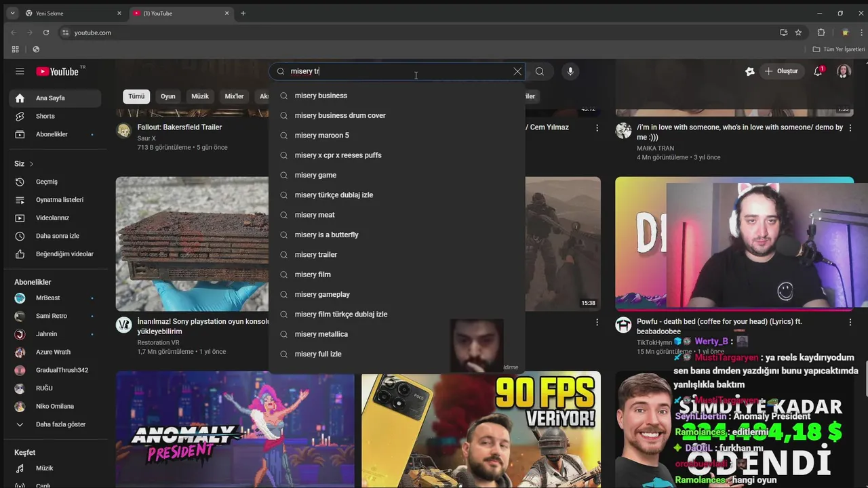Open the notifications bell
The height and width of the screenshot is (488, 868).
pyautogui.click(x=818, y=71)
